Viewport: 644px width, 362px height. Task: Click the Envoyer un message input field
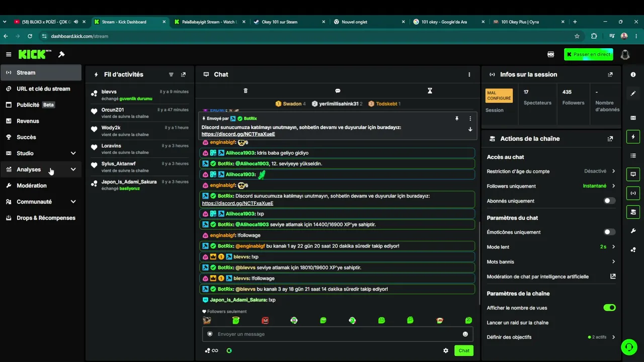(x=338, y=334)
